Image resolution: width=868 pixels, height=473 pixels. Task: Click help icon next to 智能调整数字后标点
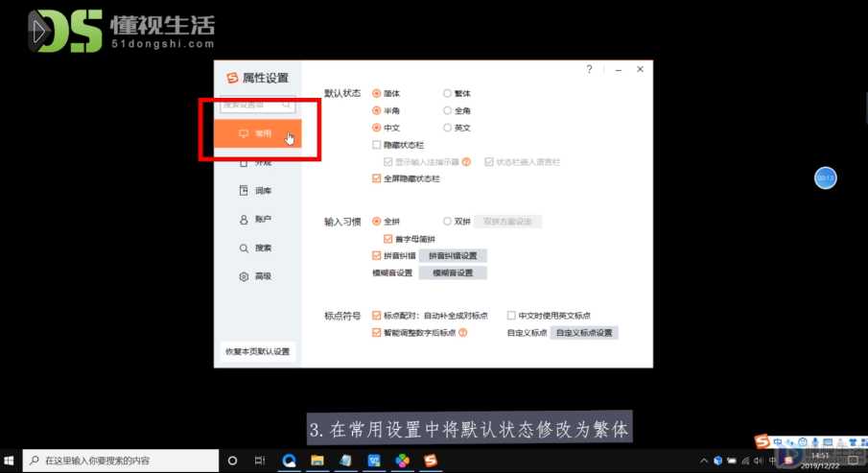[463, 332]
